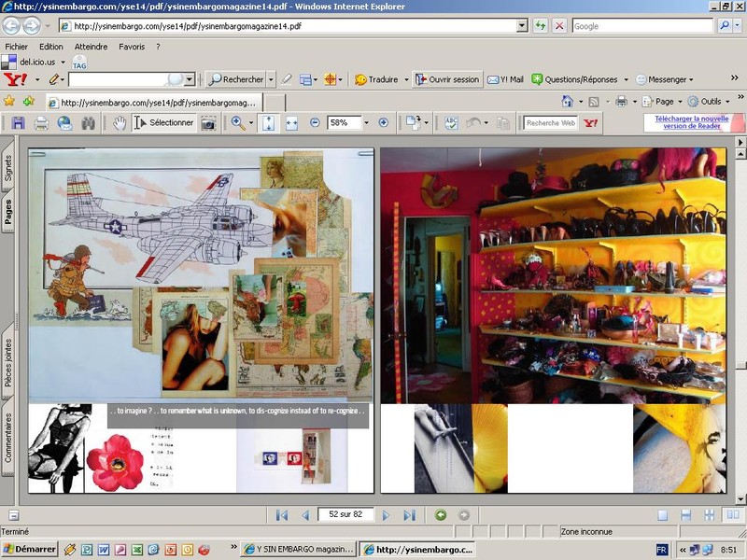Jump to the first page of PDF

[x=282, y=515]
